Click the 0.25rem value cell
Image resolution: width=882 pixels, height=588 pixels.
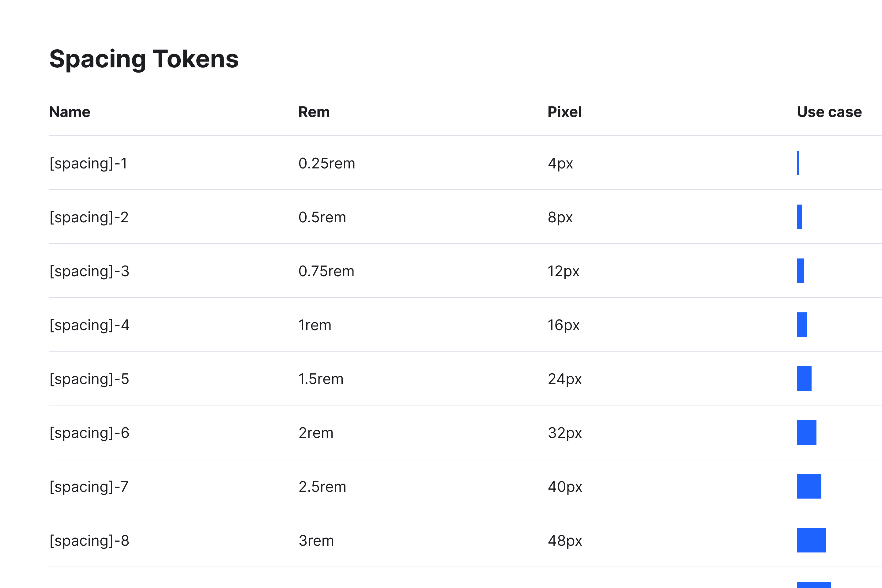pos(327,164)
